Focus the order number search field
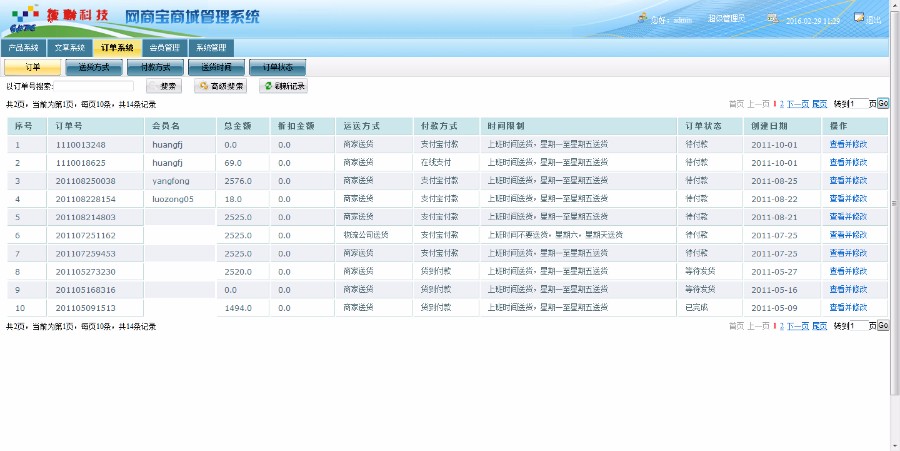900x451 pixels. coord(94,86)
